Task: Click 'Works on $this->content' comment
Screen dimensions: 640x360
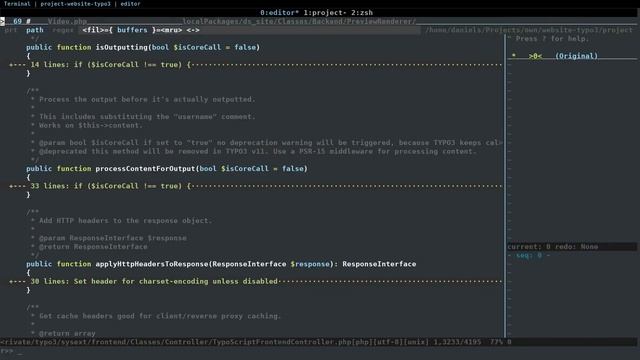Action: (x=91, y=126)
